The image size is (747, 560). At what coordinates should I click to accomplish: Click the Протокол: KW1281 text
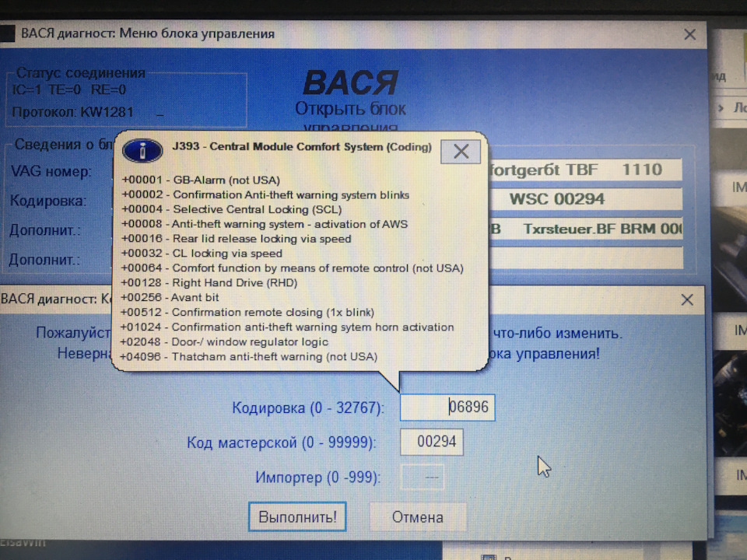coord(73,112)
